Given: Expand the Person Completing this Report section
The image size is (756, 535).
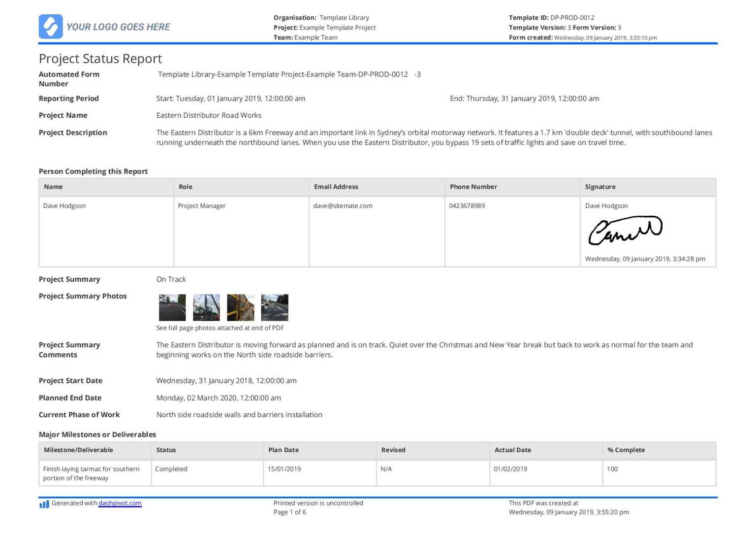Looking at the screenshot, I should point(93,171).
